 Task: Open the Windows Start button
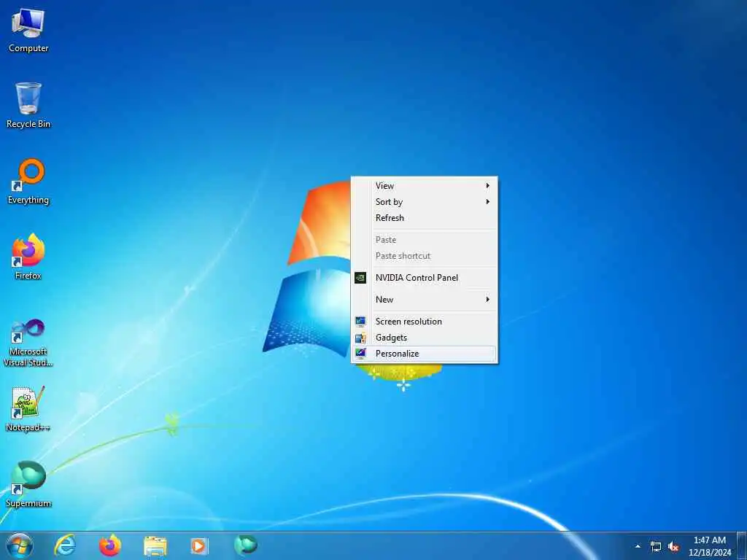(x=20, y=545)
